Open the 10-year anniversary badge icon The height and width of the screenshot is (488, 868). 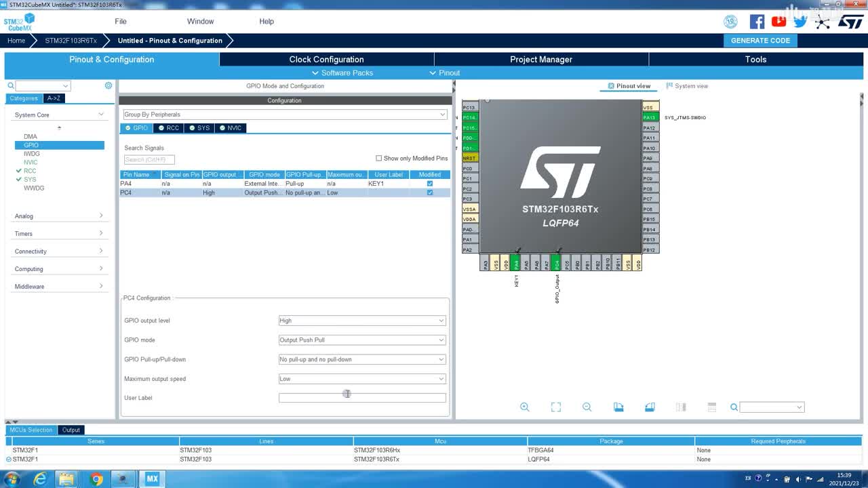coord(730,22)
